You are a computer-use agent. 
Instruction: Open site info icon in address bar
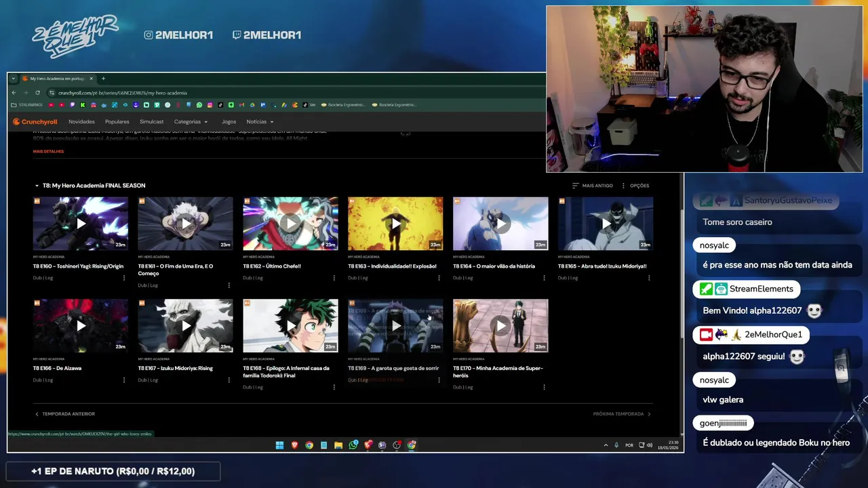coord(52,93)
